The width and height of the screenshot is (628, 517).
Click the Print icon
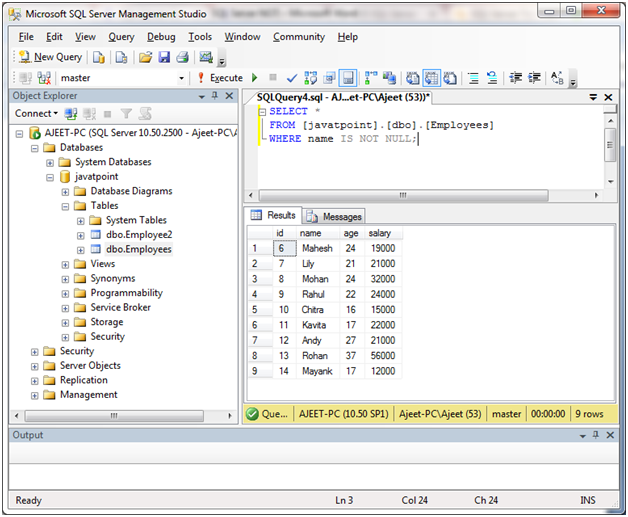[183, 57]
